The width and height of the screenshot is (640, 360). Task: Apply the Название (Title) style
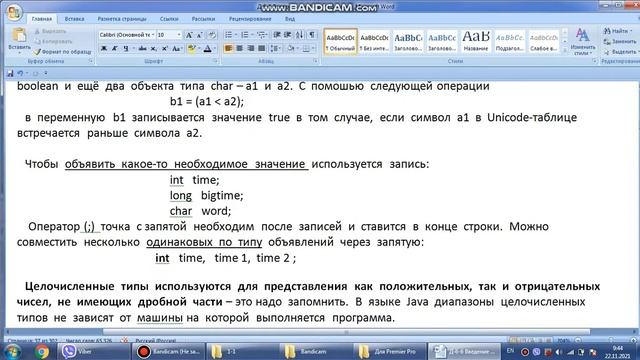pyautogui.click(x=476, y=41)
